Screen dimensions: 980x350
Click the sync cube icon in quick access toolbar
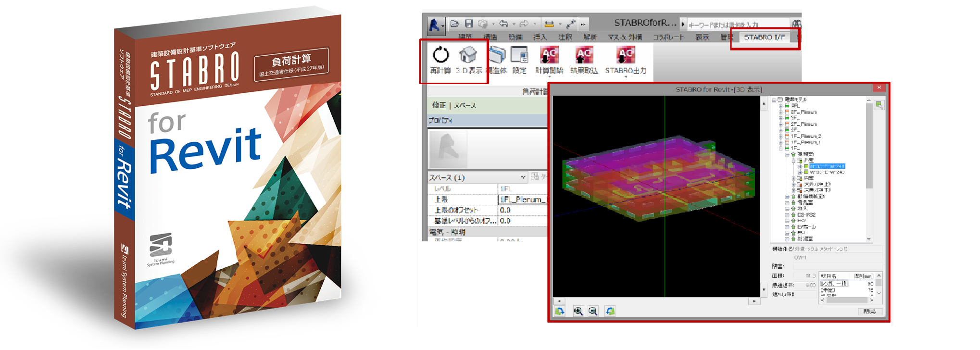(483, 24)
